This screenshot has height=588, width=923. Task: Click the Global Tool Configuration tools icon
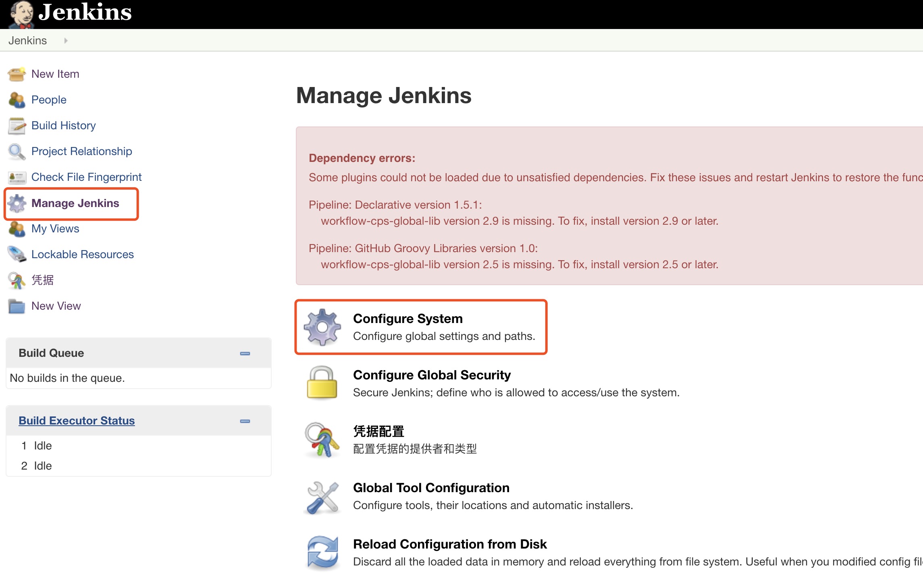point(322,498)
